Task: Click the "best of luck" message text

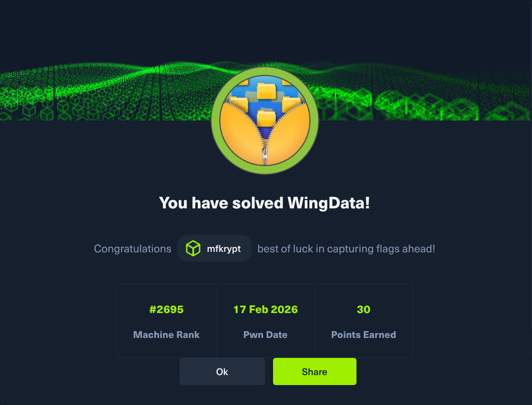Action: [x=346, y=249]
